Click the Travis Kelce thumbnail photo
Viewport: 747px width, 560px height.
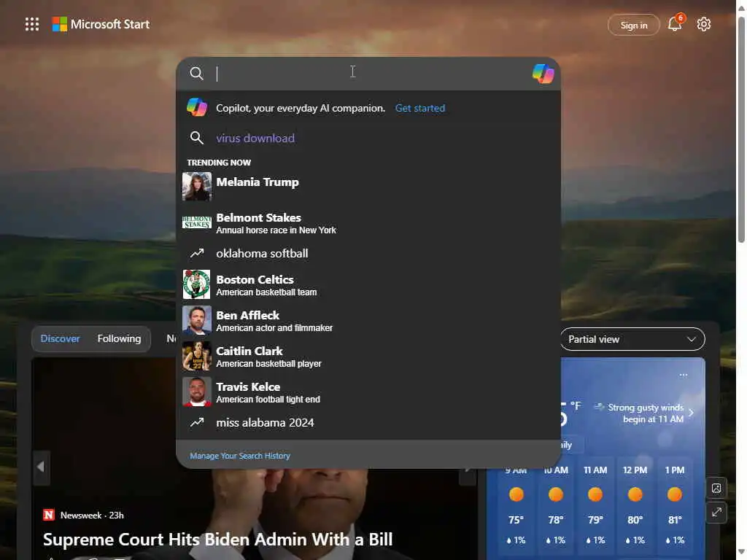coord(197,392)
